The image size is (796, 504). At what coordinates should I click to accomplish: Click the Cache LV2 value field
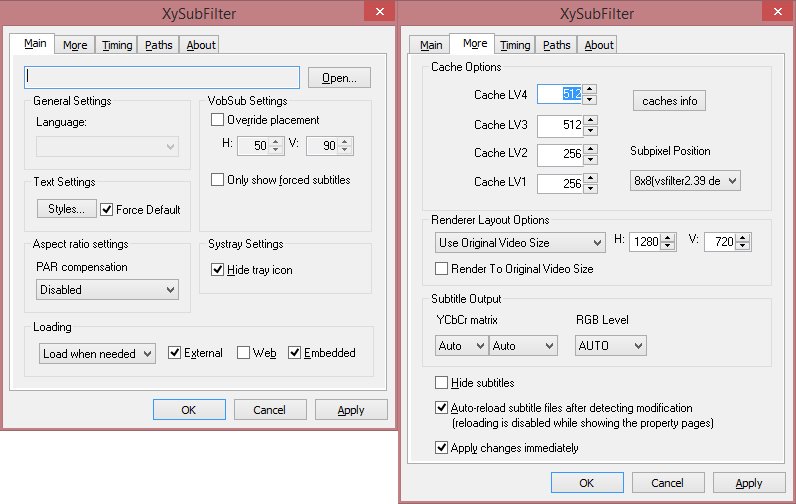(560, 154)
